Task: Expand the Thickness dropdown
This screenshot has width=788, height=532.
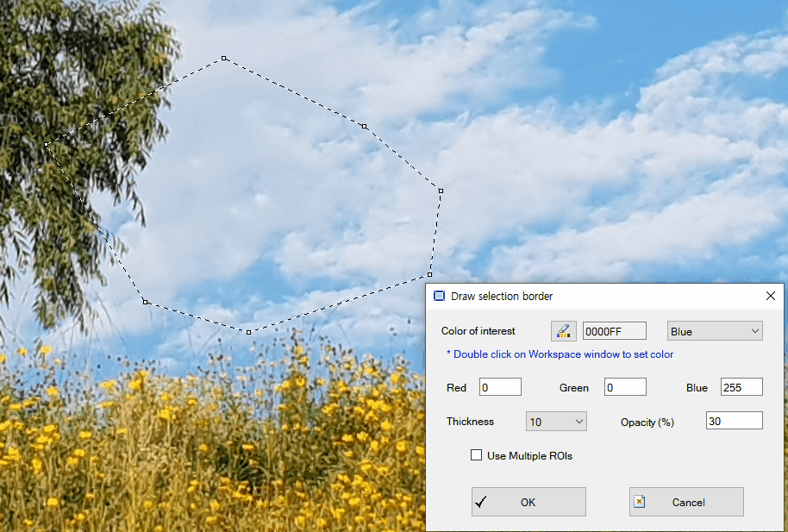Action: click(556, 422)
